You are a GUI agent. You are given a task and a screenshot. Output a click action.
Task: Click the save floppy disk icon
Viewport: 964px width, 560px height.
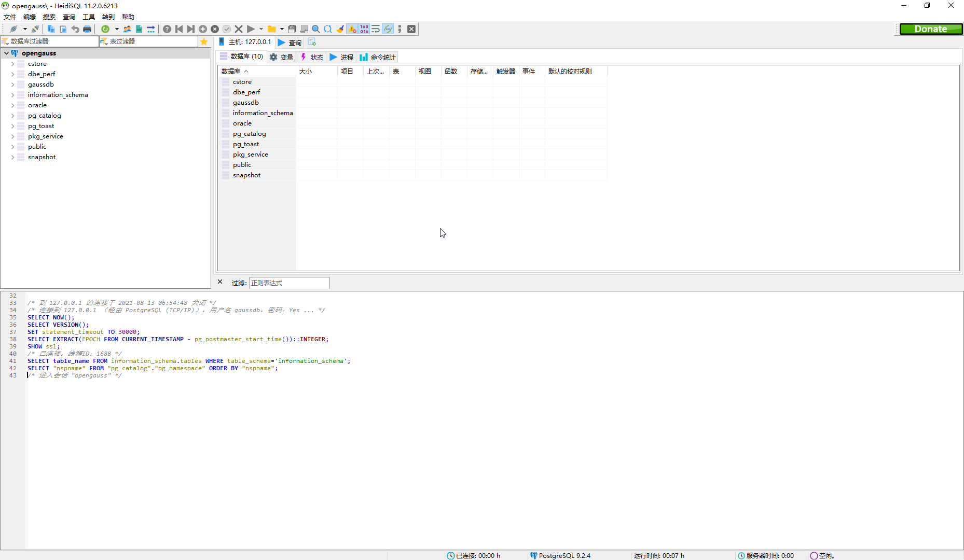tap(292, 29)
